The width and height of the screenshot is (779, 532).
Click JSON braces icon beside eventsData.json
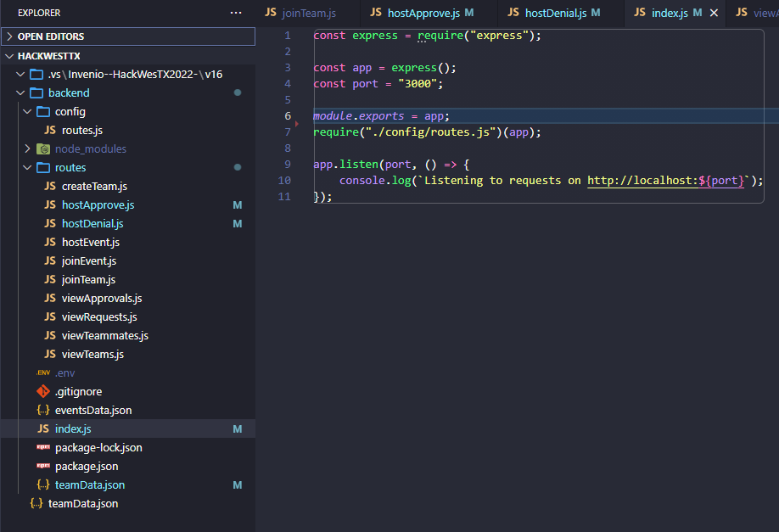(x=43, y=411)
